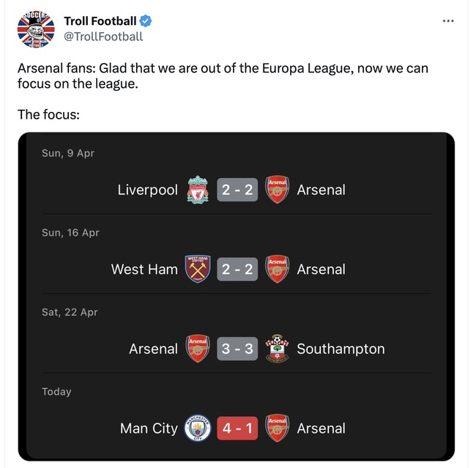Click the Man City team name
Image resolution: width=476 pixels, height=468 pixels.
149,428
